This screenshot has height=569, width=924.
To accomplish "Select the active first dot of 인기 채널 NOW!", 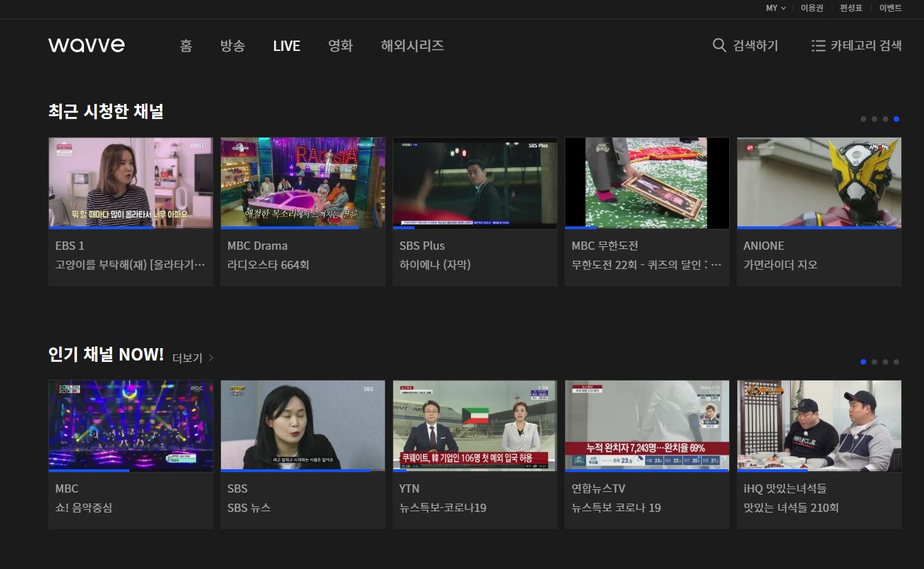I will [x=863, y=362].
